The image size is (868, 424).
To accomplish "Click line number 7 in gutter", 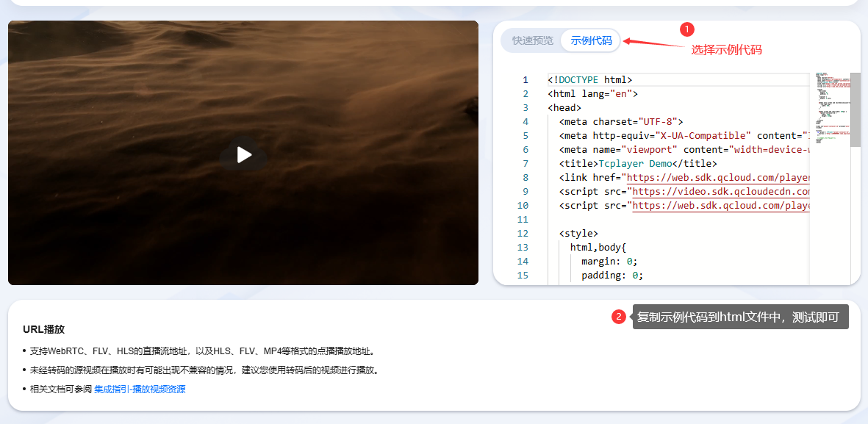I will 526,163.
